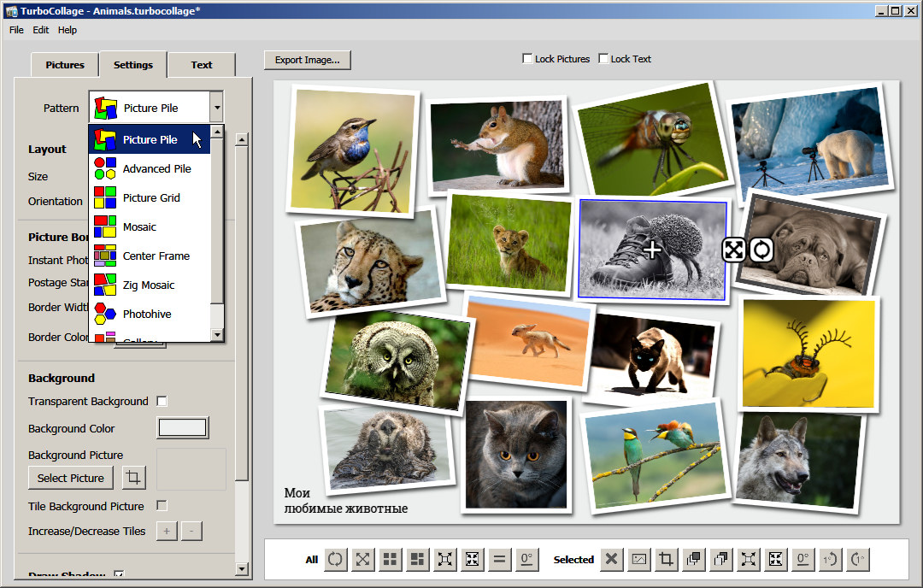Replace image of selected picture
The width and height of the screenshot is (923, 588).
tap(638, 559)
